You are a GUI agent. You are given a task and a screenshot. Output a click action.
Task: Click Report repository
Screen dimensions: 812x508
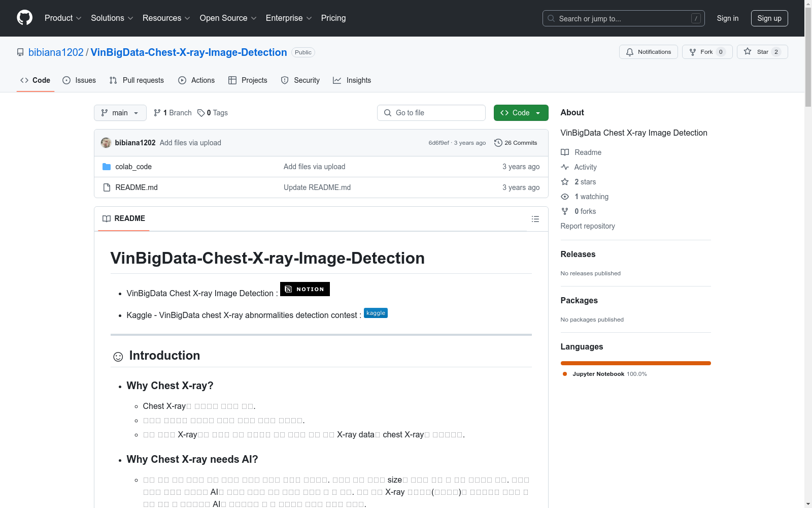[x=588, y=226]
